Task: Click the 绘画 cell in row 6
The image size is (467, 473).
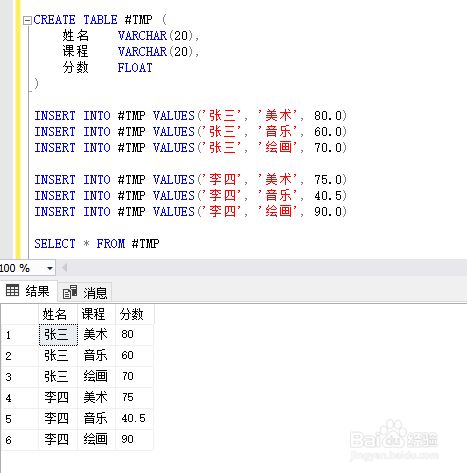Action: 96,440
